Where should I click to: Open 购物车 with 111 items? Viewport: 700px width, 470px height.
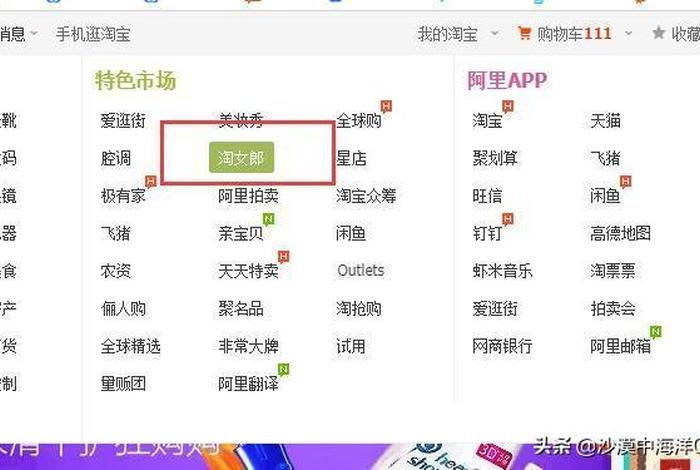click(x=574, y=34)
